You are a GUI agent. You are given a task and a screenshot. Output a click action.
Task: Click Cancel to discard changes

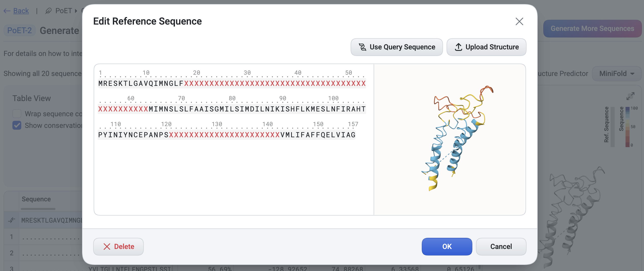click(501, 246)
